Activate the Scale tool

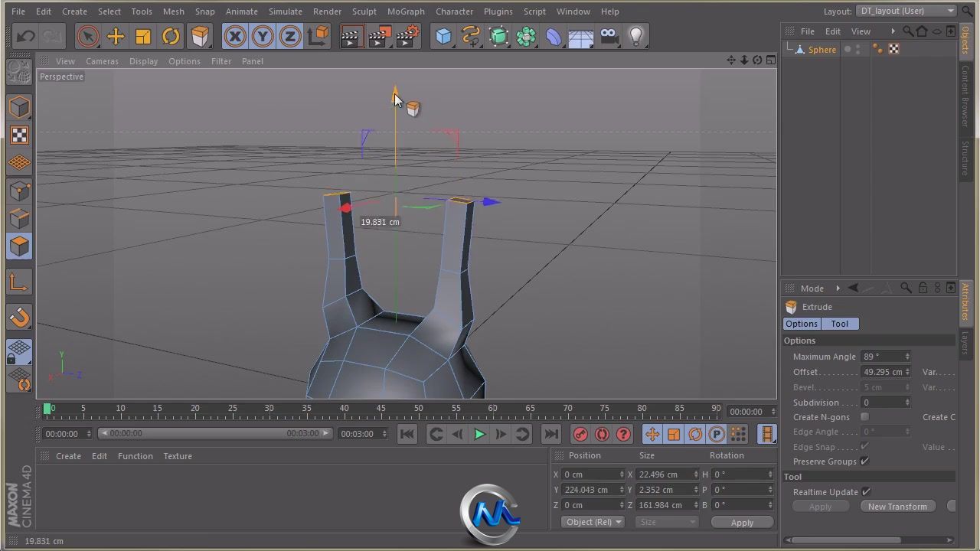(143, 36)
